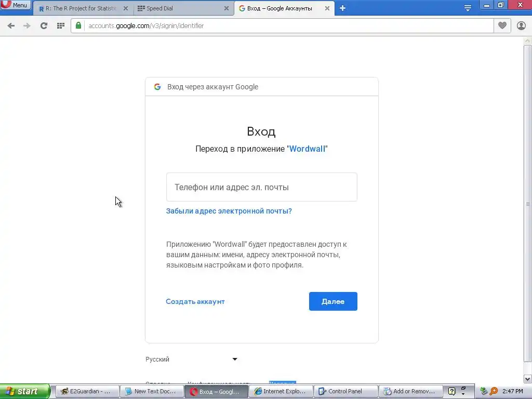The image size is (532, 399).
Task: Click the page scrollbar down arrow
Action: (x=527, y=379)
